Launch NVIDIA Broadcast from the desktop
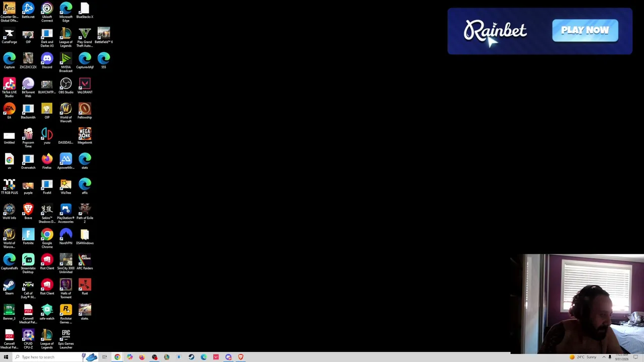 66,62
